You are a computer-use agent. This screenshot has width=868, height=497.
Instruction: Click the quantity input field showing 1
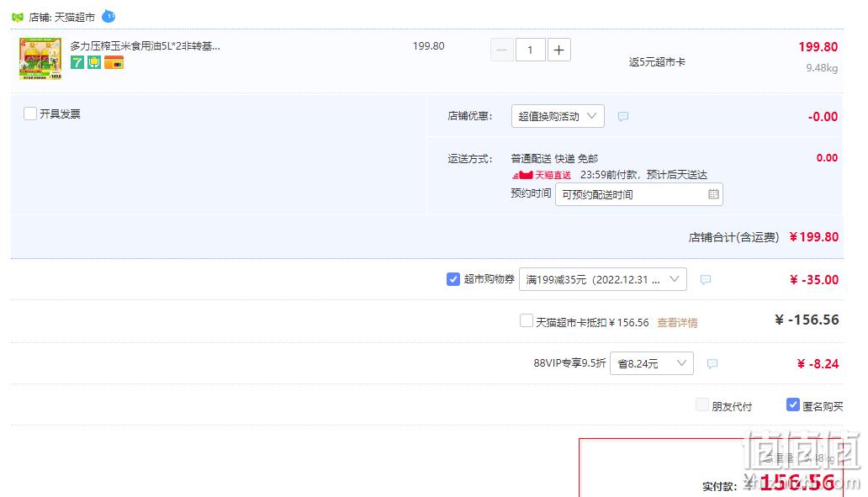click(x=531, y=50)
